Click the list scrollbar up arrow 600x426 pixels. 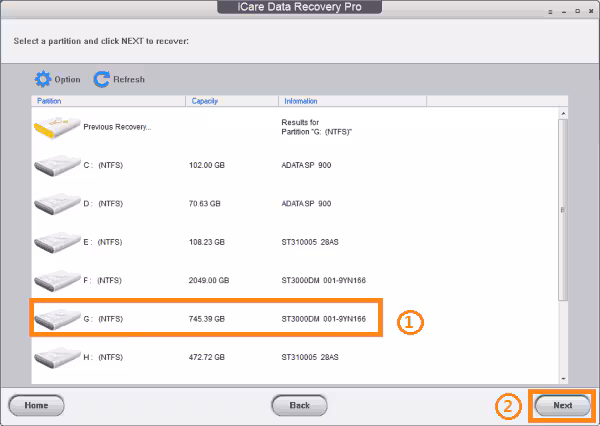(563, 113)
